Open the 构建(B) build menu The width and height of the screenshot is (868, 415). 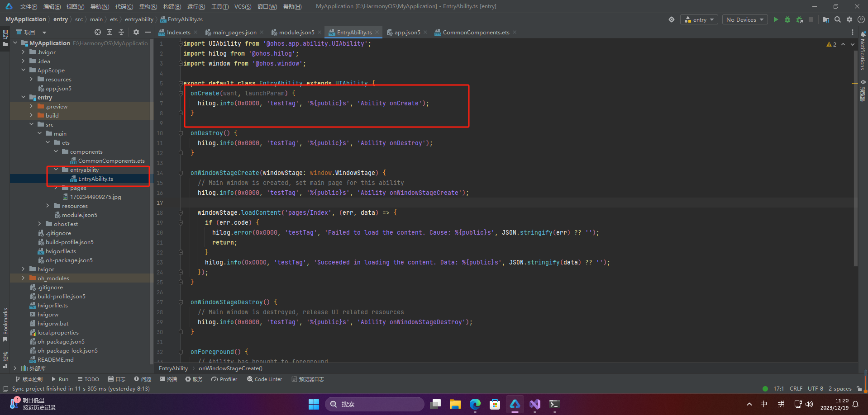172,6
